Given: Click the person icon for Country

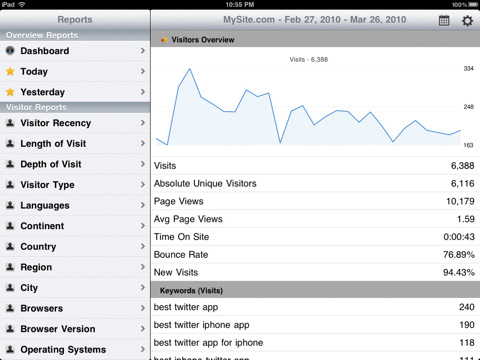Looking at the screenshot, I should 10,246.
